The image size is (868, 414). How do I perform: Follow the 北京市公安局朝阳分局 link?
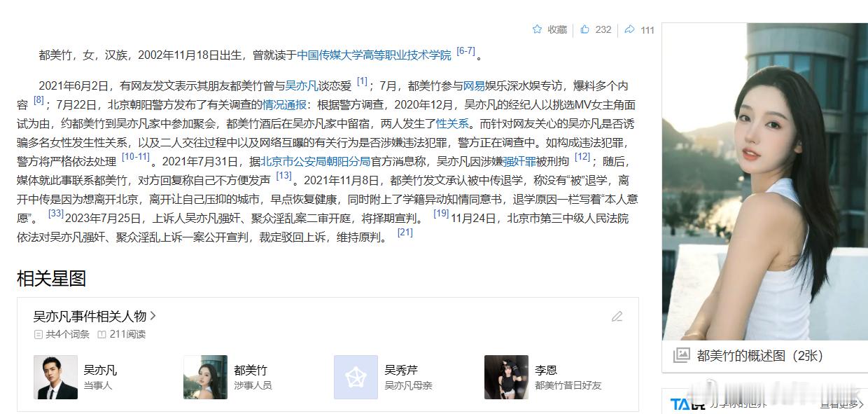click(316, 161)
